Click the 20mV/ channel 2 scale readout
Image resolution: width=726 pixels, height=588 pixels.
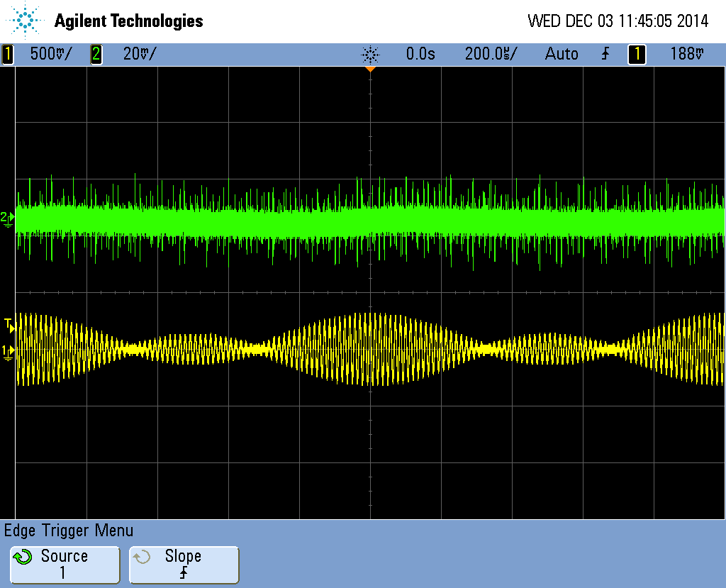(139, 54)
